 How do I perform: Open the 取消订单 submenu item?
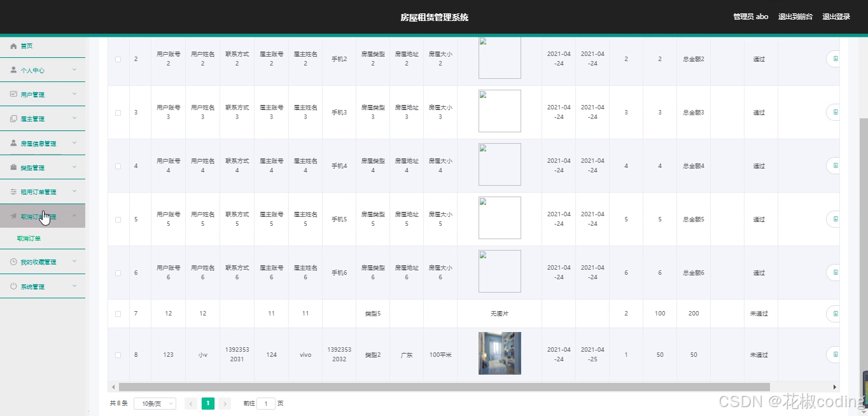point(29,239)
